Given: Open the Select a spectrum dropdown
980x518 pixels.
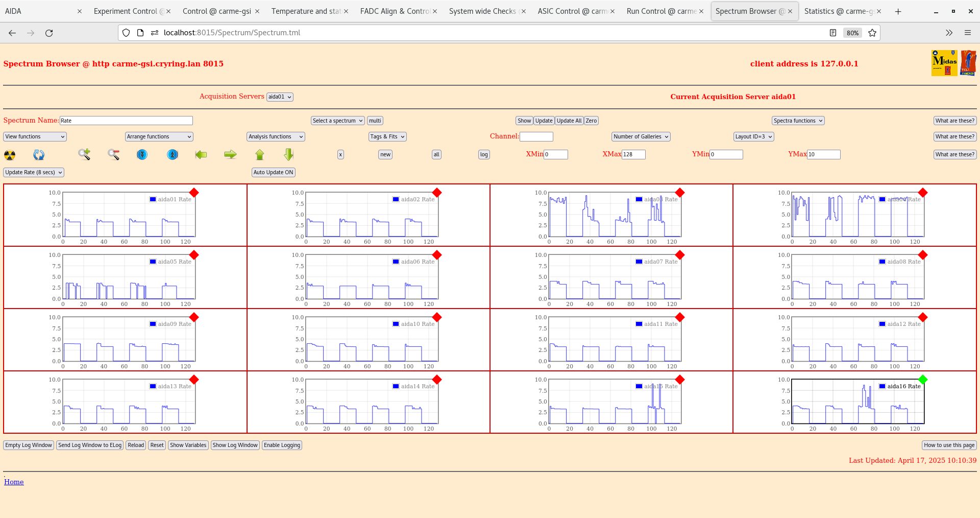Looking at the screenshot, I should pyautogui.click(x=337, y=121).
